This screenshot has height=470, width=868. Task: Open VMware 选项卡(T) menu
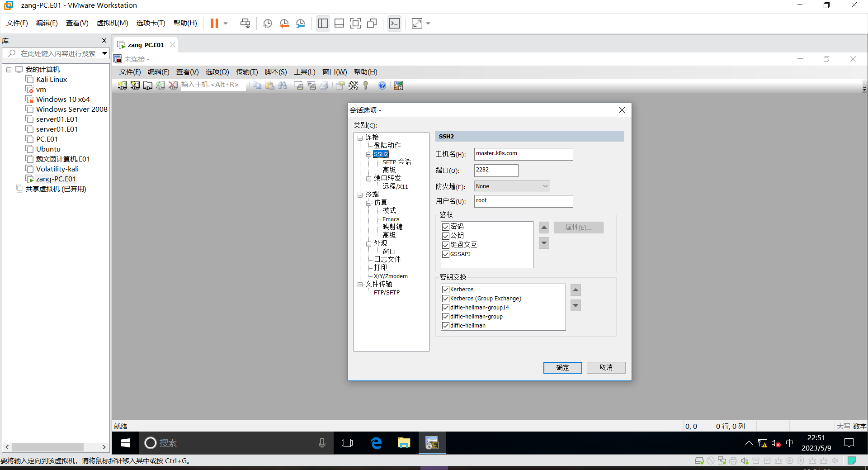[x=151, y=23]
